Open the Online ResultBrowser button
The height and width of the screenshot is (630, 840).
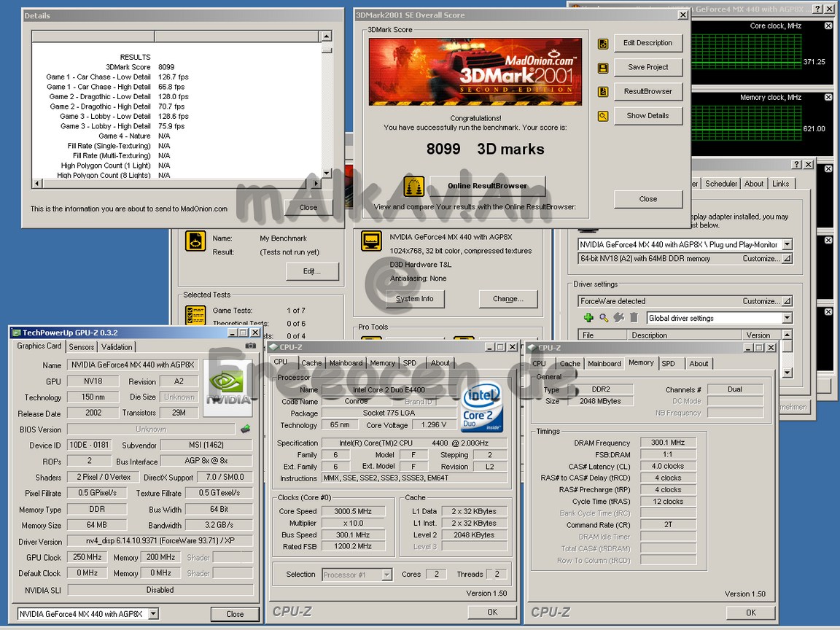coord(488,186)
